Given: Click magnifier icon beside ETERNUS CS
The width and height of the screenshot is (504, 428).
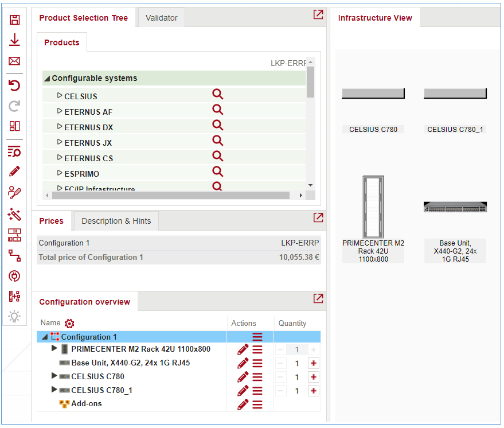Looking at the screenshot, I should click(x=218, y=156).
